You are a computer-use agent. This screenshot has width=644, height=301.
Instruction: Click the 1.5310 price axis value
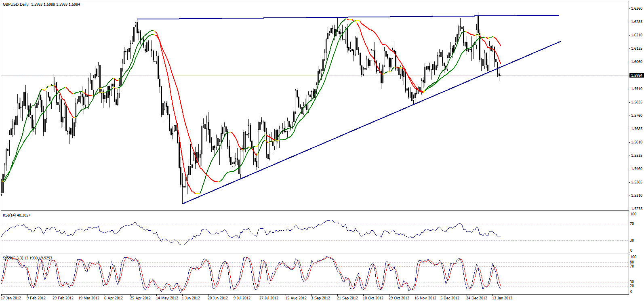(x=636, y=196)
